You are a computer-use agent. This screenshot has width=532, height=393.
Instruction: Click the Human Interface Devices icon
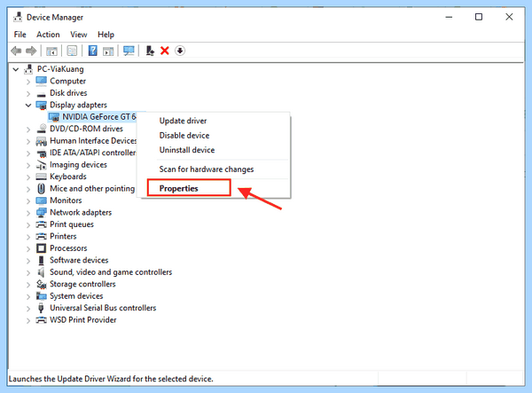click(x=41, y=141)
